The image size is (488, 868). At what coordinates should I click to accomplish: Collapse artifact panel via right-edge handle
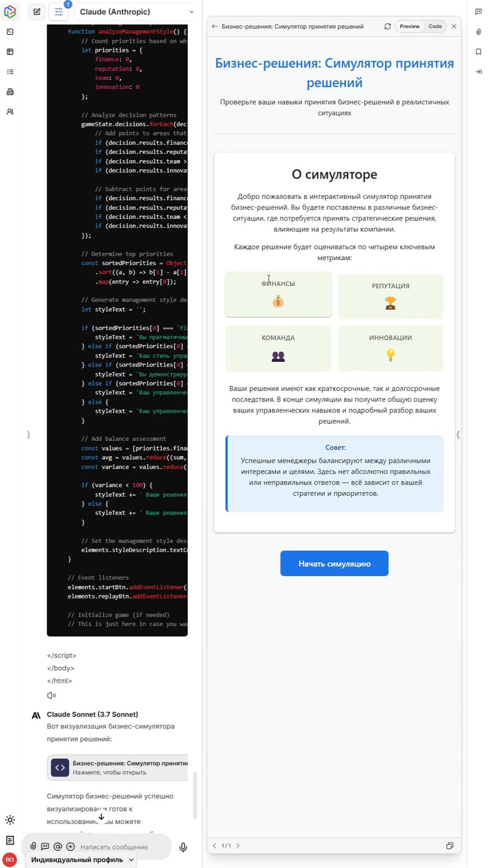[x=458, y=434]
